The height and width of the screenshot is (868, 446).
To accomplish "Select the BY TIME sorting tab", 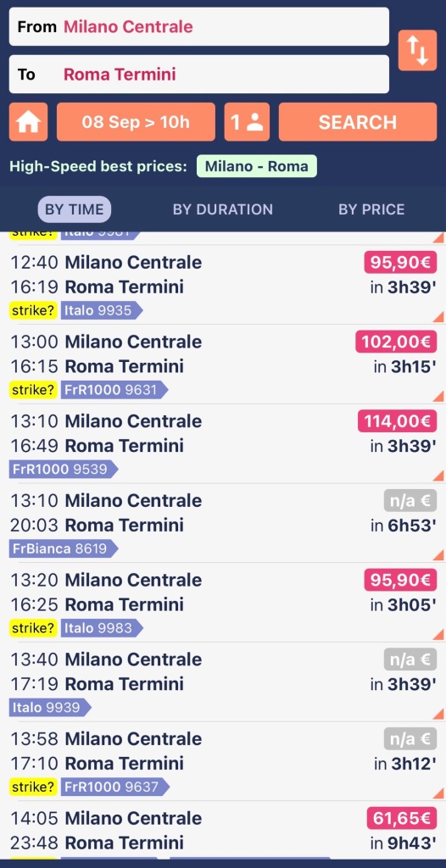I will (x=75, y=209).
